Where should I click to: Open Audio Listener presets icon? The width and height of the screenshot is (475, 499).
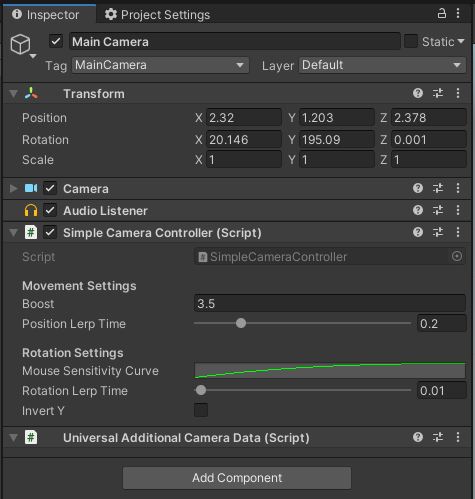pos(438,210)
